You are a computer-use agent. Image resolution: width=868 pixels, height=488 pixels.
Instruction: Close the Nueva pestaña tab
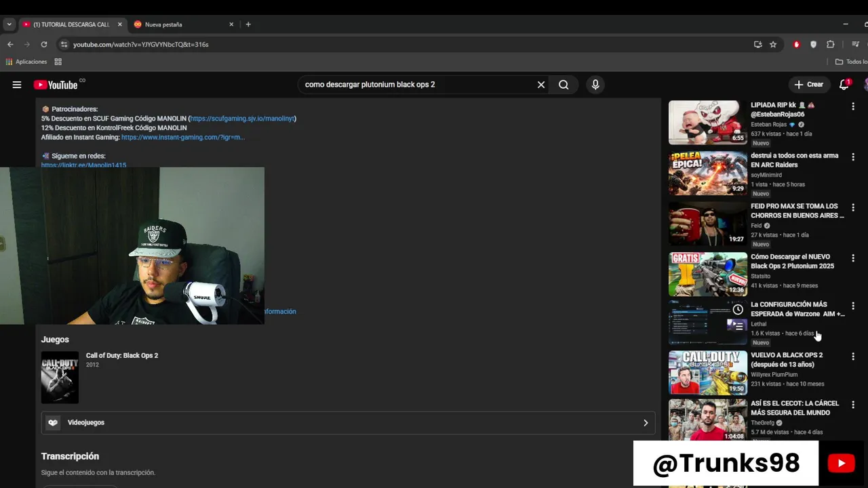231,24
